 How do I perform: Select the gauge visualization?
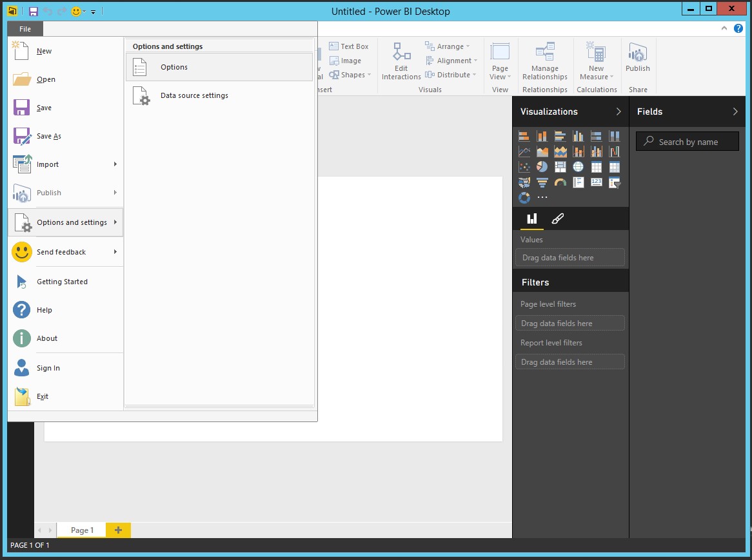tap(560, 182)
